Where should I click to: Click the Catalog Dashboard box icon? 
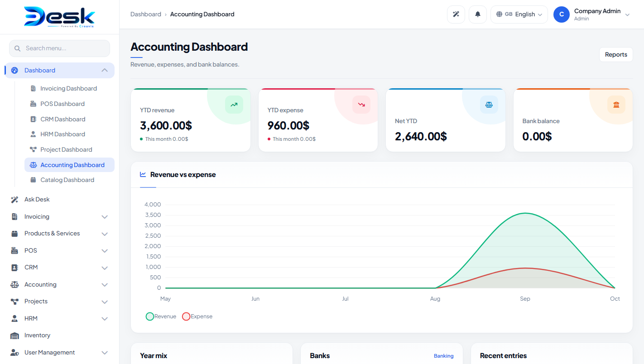click(33, 180)
